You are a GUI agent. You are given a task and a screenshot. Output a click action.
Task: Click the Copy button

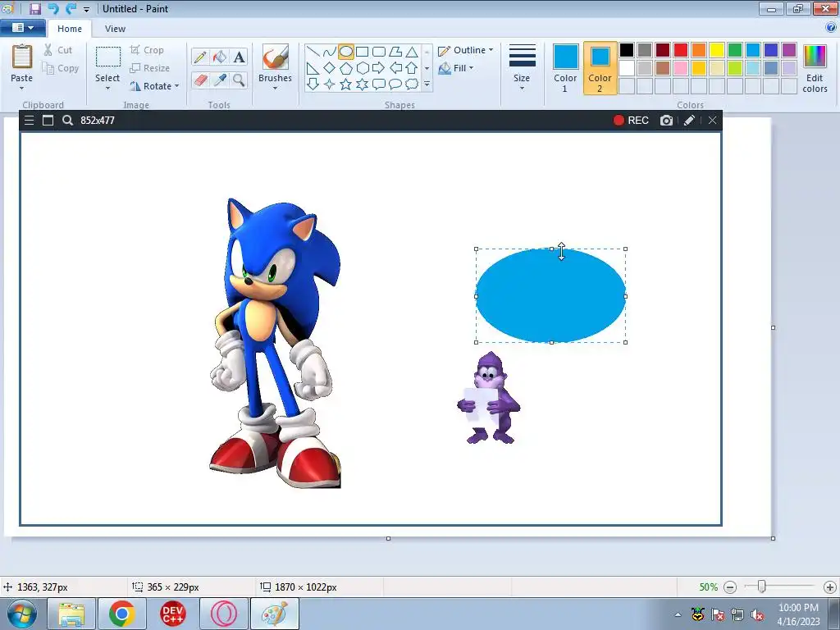[x=61, y=68]
